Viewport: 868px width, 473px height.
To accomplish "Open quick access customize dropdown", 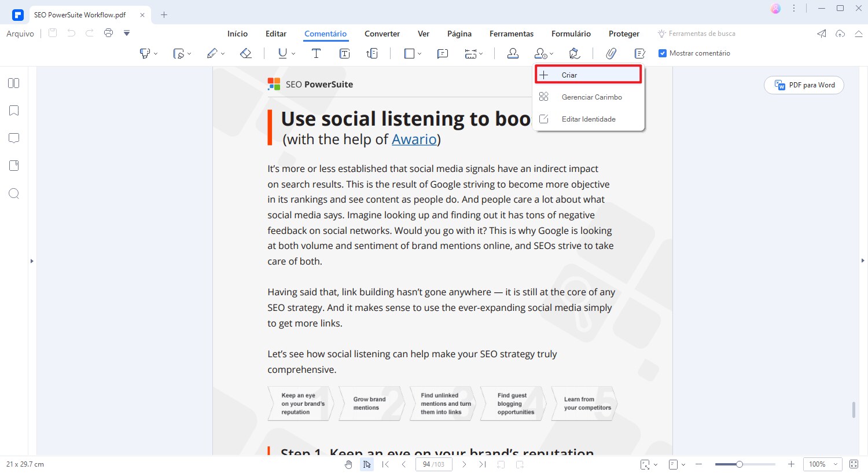I will pyautogui.click(x=127, y=33).
